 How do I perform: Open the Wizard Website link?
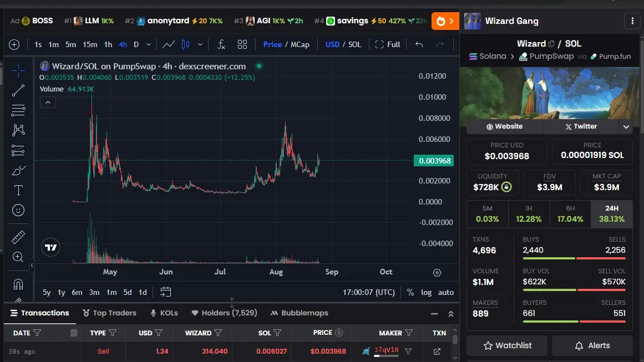click(x=504, y=126)
